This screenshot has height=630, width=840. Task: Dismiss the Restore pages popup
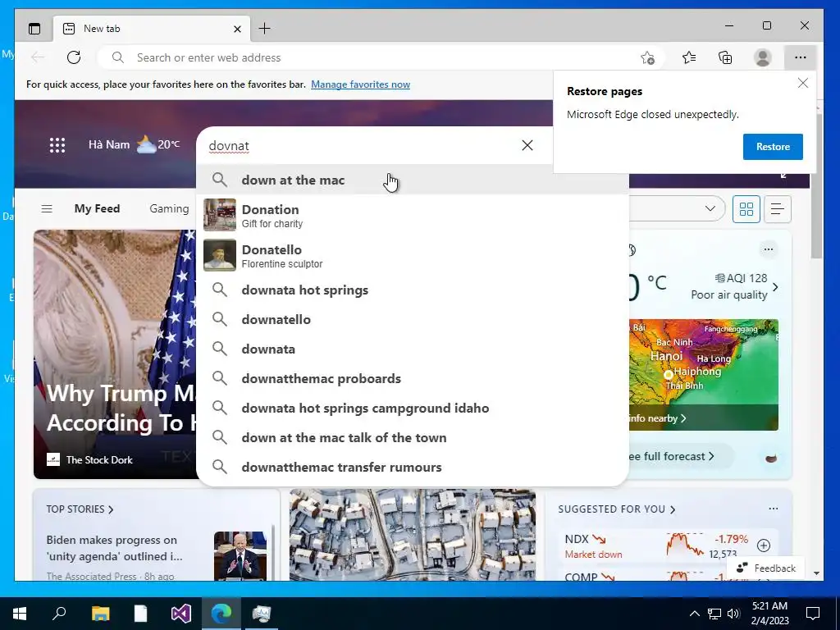[x=802, y=83]
